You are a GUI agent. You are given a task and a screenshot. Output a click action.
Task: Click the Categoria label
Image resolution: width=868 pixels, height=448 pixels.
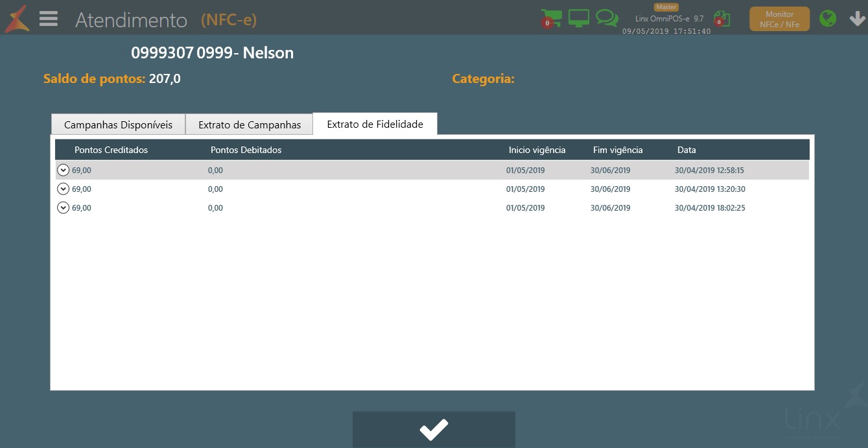click(x=483, y=79)
